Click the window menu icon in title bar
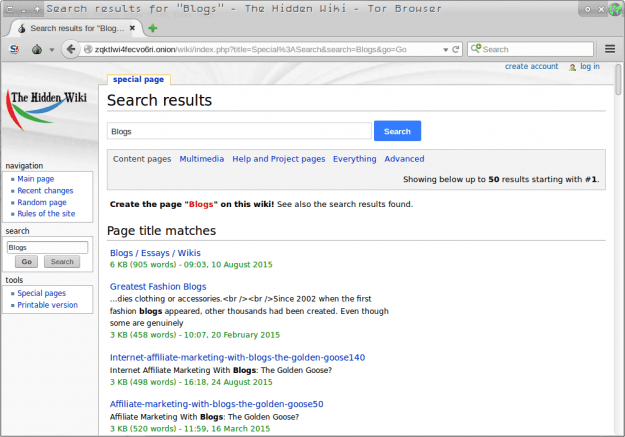This screenshot has height=437, width=625. click(x=10, y=9)
